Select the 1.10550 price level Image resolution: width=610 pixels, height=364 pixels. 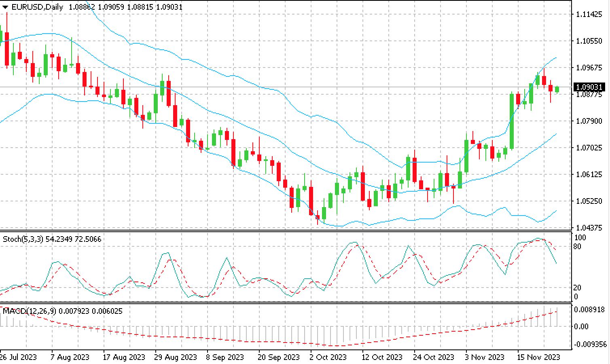click(589, 41)
